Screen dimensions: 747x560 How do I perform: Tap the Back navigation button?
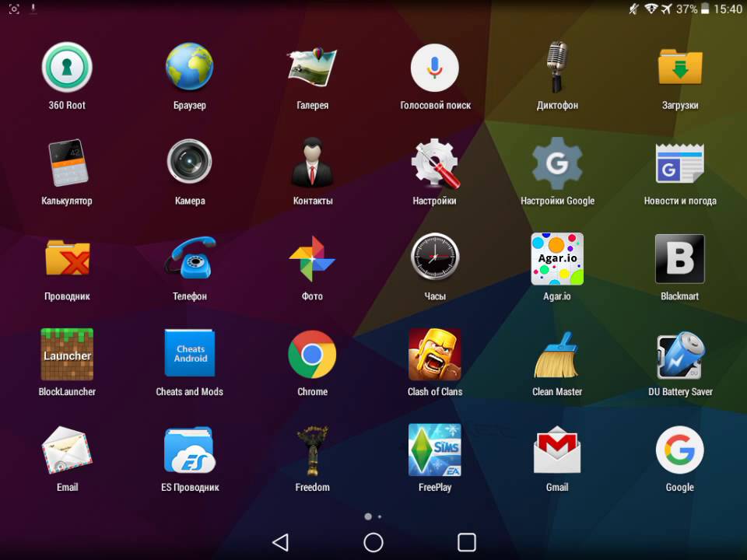point(280,542)
